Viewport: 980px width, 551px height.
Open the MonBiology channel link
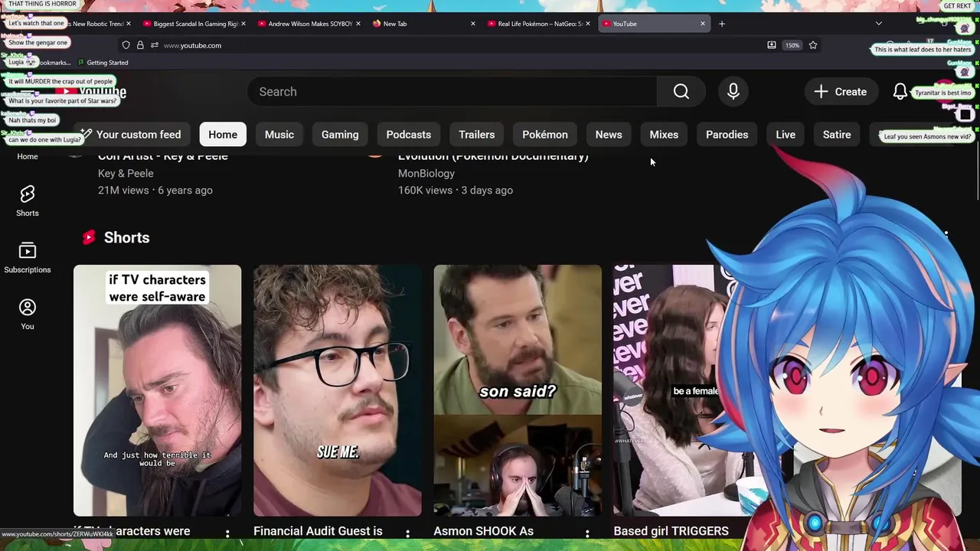[x=426, y=174]
